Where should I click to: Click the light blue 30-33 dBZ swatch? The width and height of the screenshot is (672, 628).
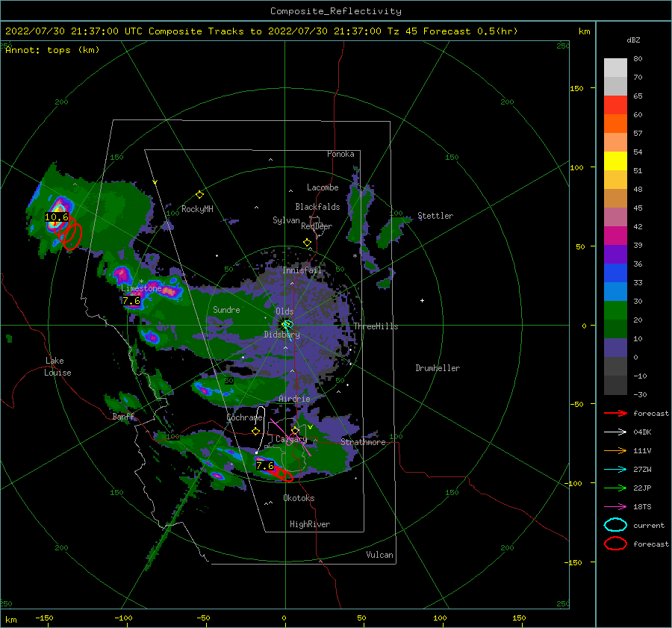click(615, 292)
